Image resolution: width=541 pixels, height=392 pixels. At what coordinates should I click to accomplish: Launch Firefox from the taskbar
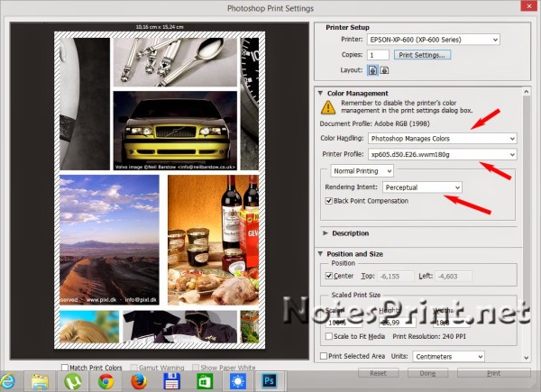(x=138, y=382)
